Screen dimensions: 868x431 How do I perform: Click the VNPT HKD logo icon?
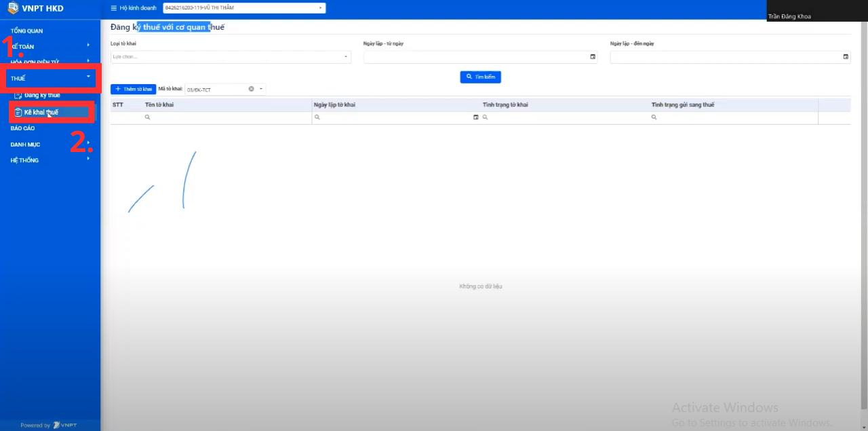click(x=12, y=8)
